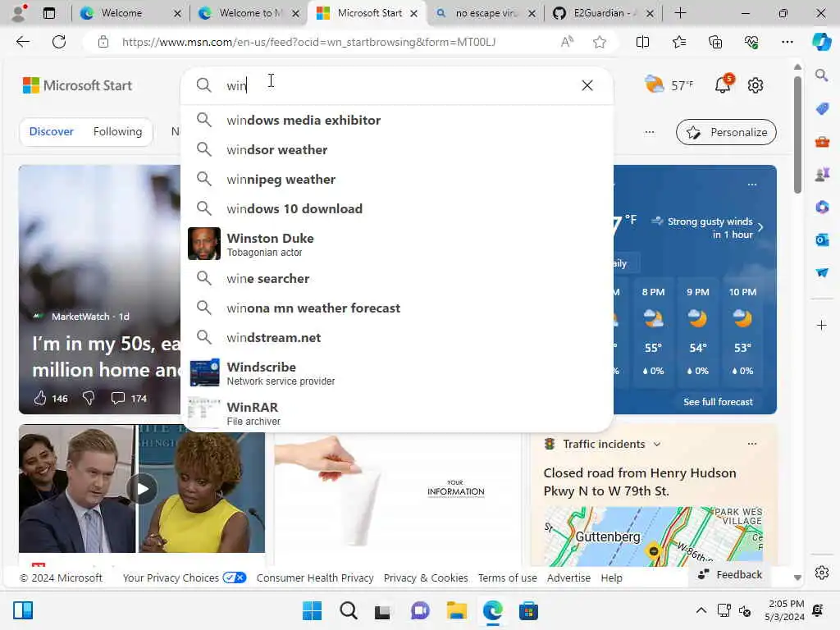
Task: Switch to the Discover tab
Action: coord(52,132)
